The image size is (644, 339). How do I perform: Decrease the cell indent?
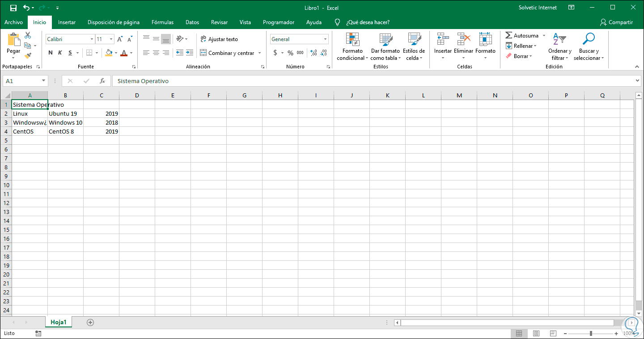pyautogui.click(x=180, y=53)
